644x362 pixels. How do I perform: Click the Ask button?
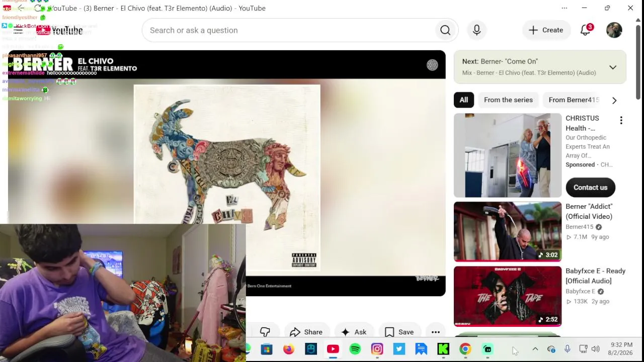(354, 332)
